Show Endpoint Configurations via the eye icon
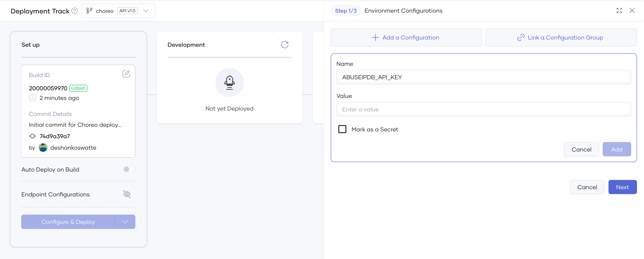The height and width of the screenshot is (259, 644). [x=127, y=194]
